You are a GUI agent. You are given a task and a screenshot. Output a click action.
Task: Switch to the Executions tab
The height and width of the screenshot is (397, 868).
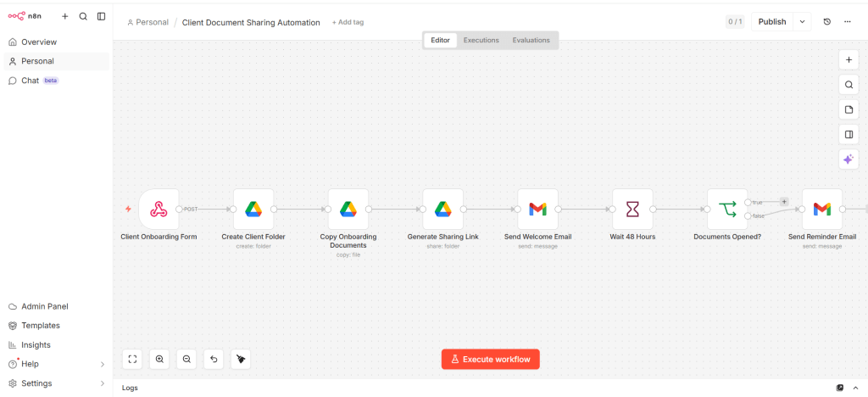481,41
